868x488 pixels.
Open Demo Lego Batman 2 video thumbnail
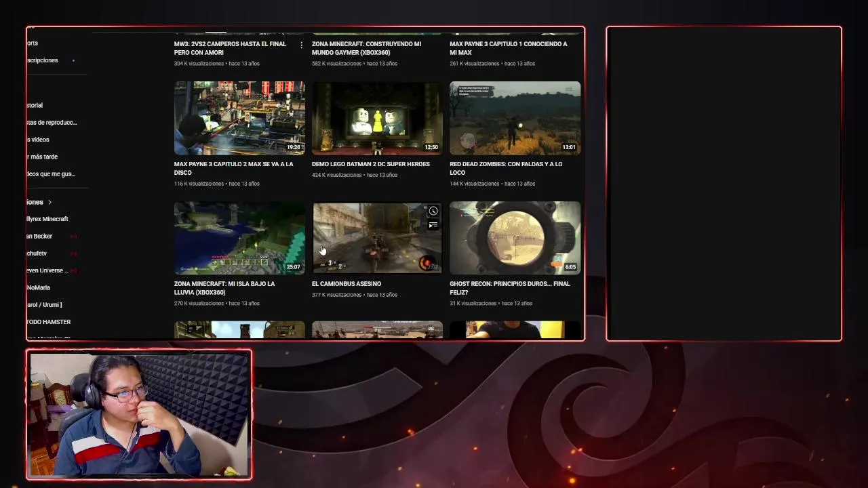point(377,119)
